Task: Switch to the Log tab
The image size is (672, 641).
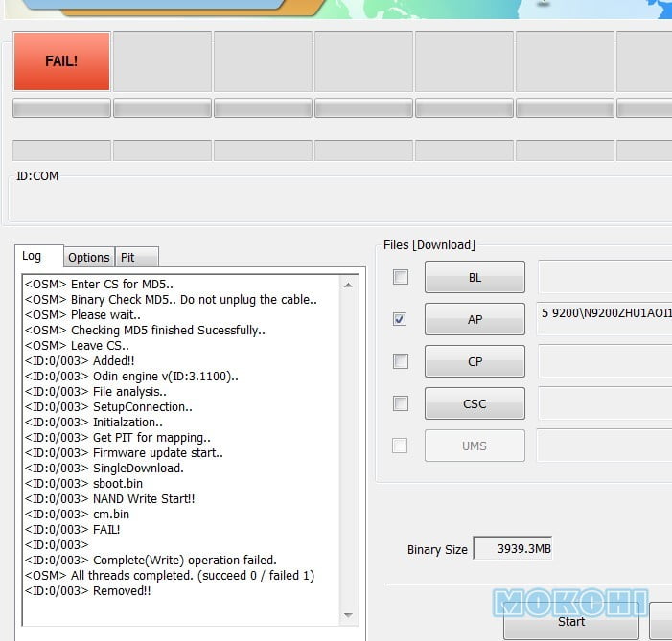Action: tap(39, 256)
